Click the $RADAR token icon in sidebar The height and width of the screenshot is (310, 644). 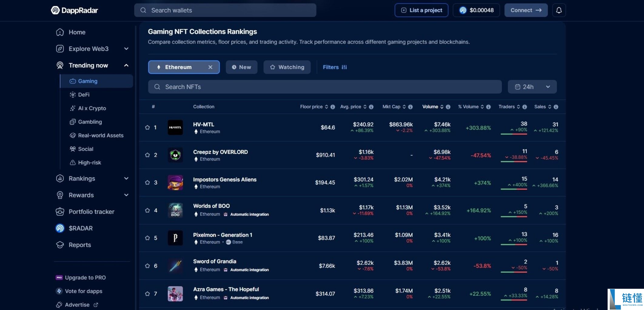coord(60,228)
